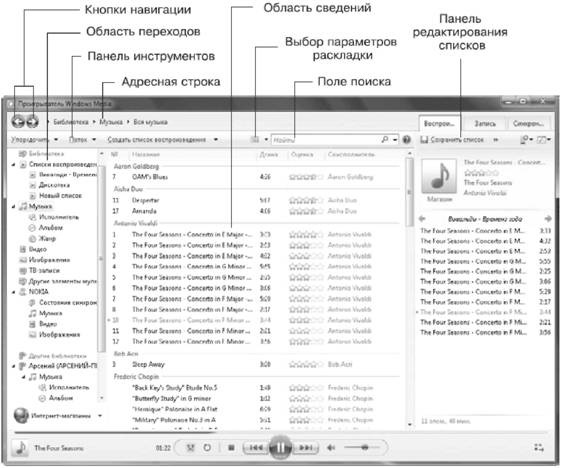
Task: Click the now-playing note icon at bottom left
Action: pyautogui.click(x=20, y=448)
